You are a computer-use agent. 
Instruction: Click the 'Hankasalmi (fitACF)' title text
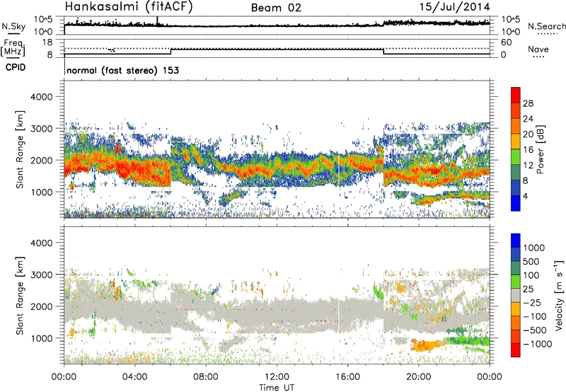coord(129,6)
